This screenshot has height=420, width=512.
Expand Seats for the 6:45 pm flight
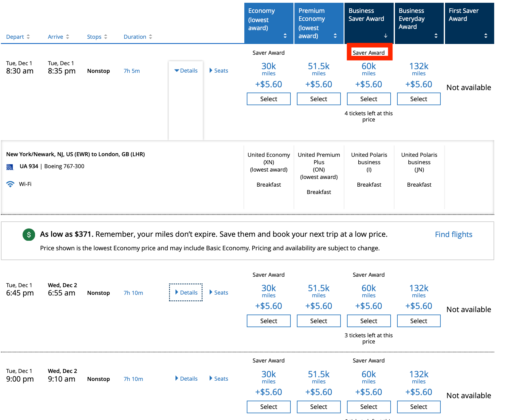point(219,292)
